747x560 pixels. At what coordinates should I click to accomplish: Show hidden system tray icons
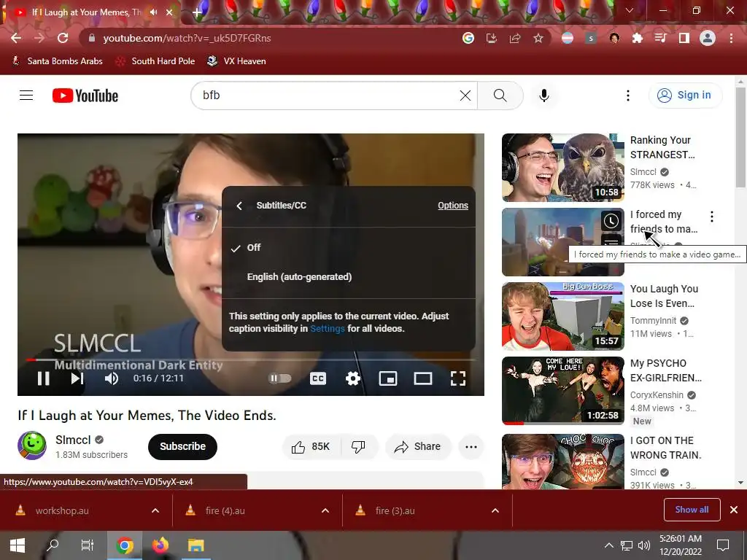(609, 545)
